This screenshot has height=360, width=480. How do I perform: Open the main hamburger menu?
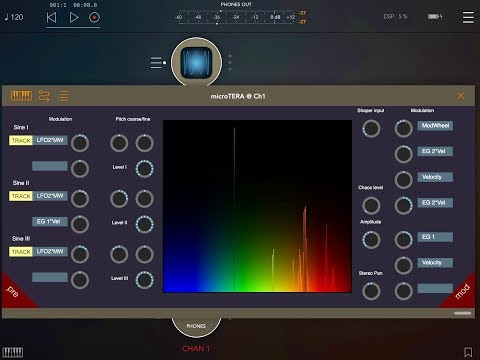(x=468, y=17)
